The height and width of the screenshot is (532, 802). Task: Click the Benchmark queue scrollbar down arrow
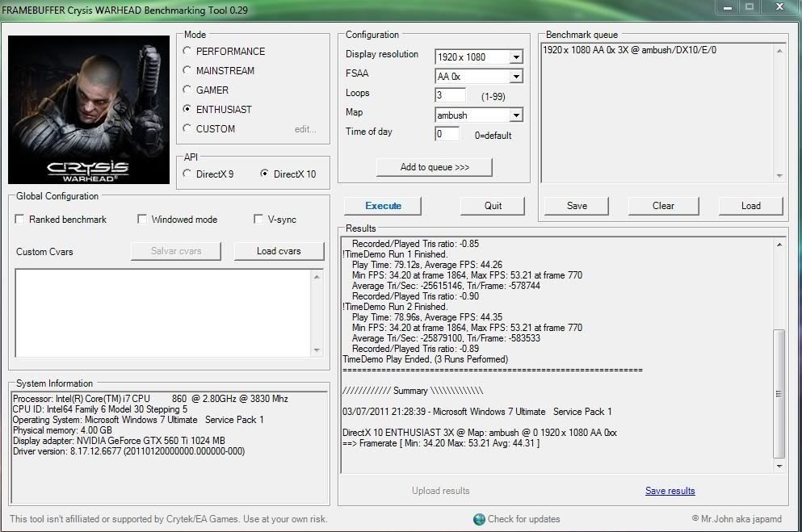click(x=779, y=176)
